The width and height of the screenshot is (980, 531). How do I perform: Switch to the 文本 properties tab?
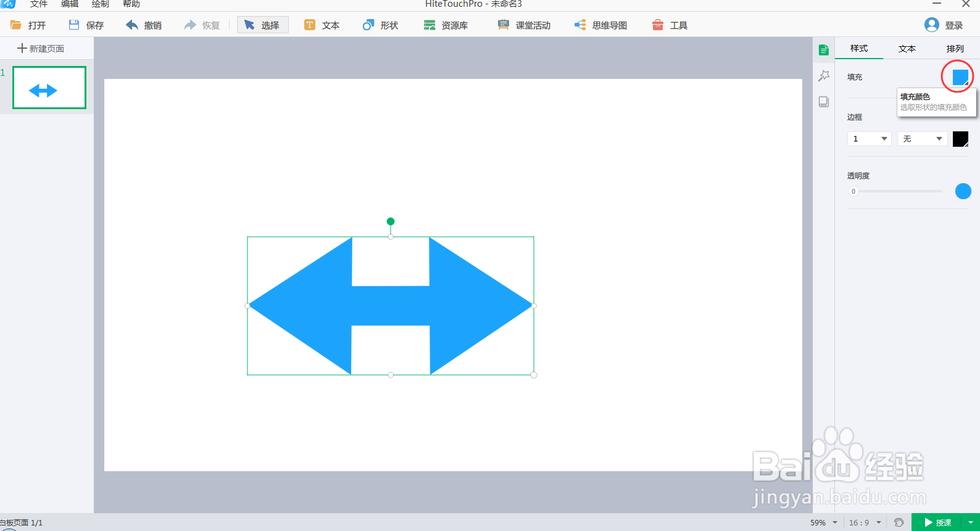[907, 48]
